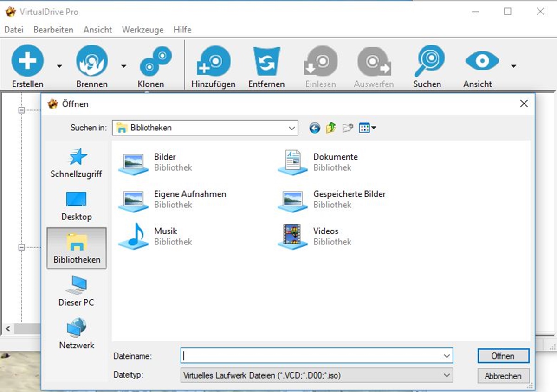The width and height of the screenshot is (557, 392).
Task: Maximize the VirtualDrive Pro window
Action: 508,12
